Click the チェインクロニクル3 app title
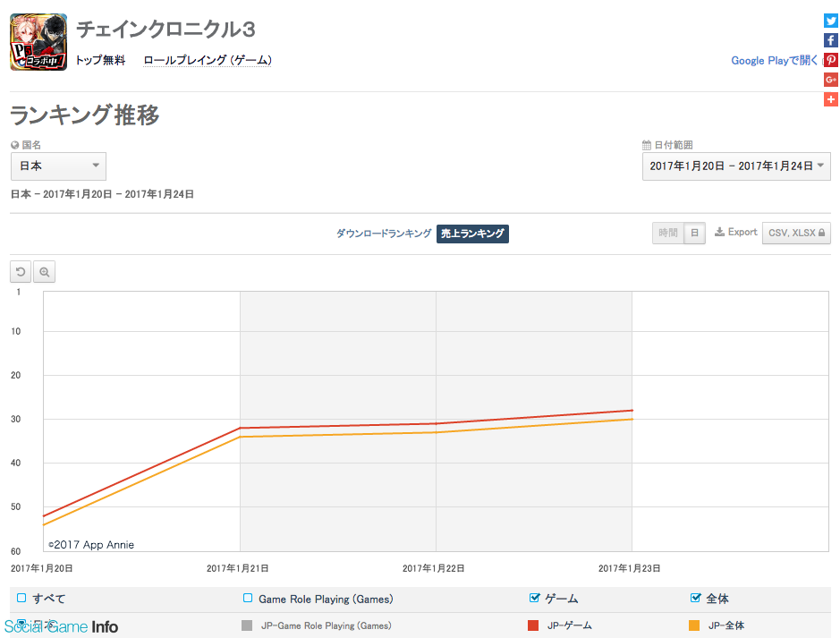Viewport: 840px width, 638px height. pyautogui.click(x=165, y=30)
